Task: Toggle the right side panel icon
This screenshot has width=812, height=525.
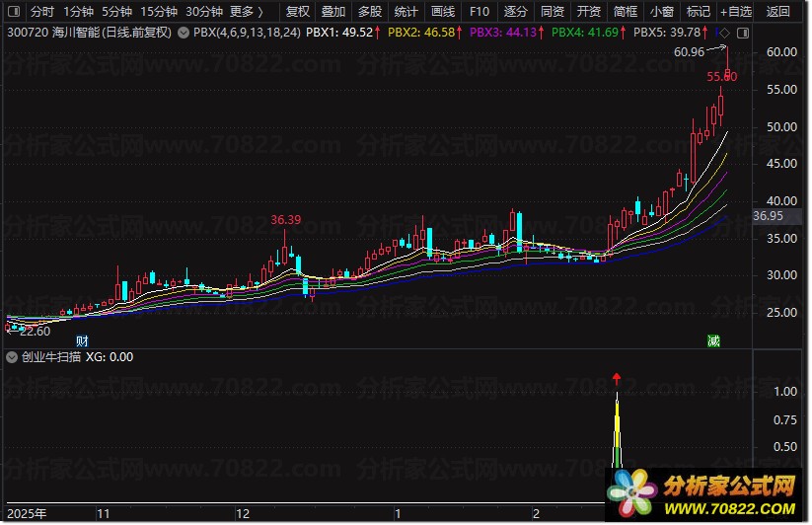Action: pos(743,34)
